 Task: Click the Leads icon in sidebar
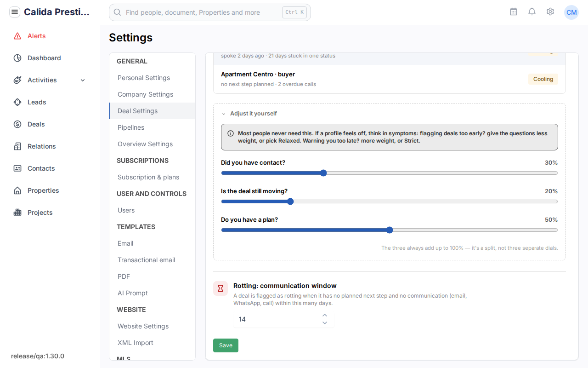tap(17, 102)
